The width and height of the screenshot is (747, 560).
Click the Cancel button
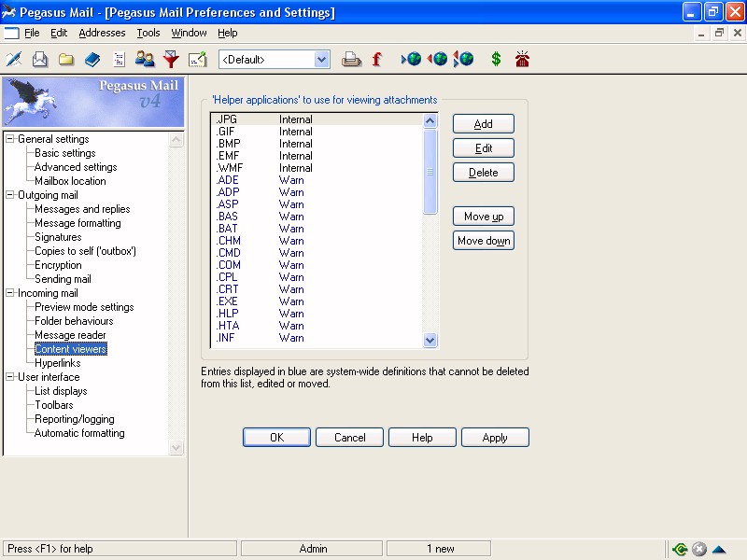(349, 437)
